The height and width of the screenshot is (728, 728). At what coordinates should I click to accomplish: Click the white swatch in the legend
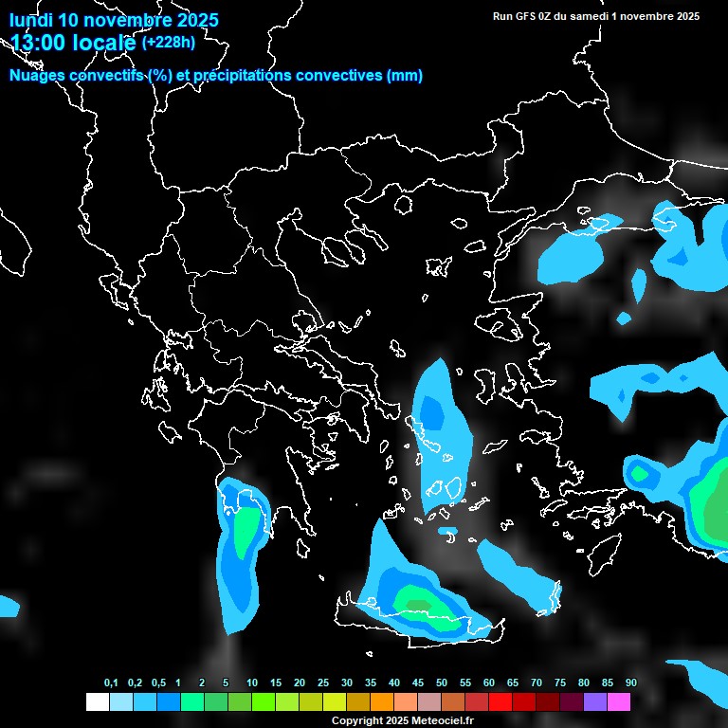97,702
